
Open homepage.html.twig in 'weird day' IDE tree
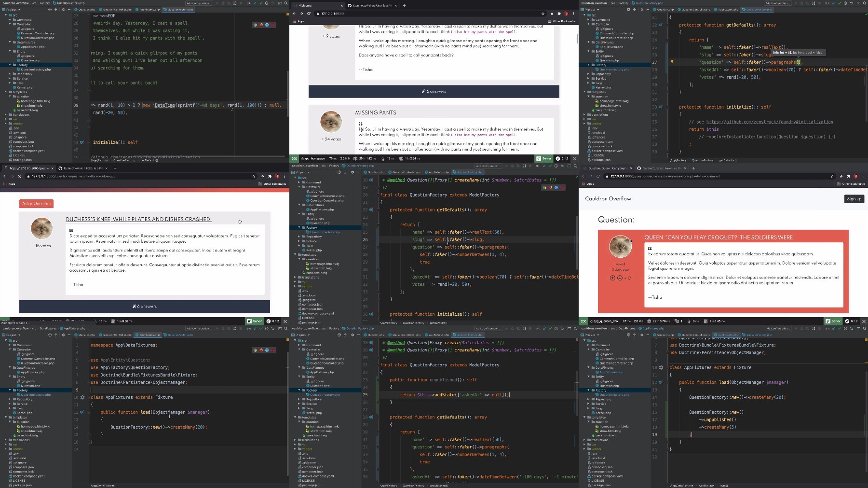click(34, 101)
